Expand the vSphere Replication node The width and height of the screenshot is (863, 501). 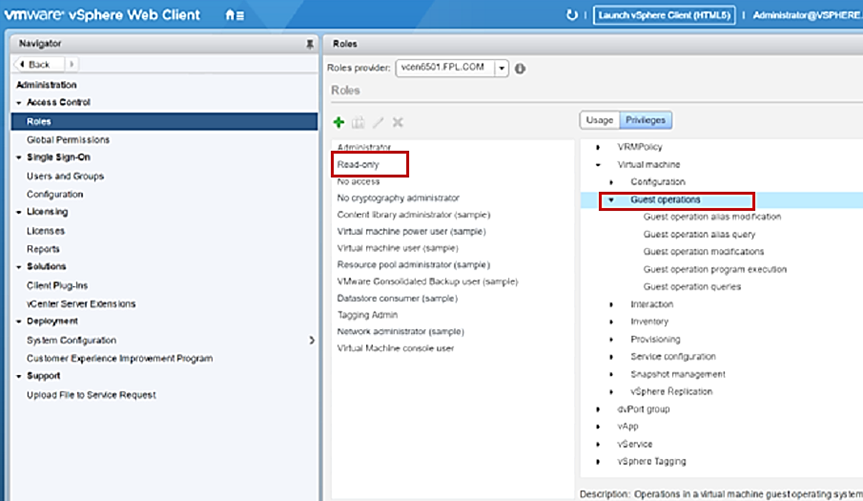(611, 392)
